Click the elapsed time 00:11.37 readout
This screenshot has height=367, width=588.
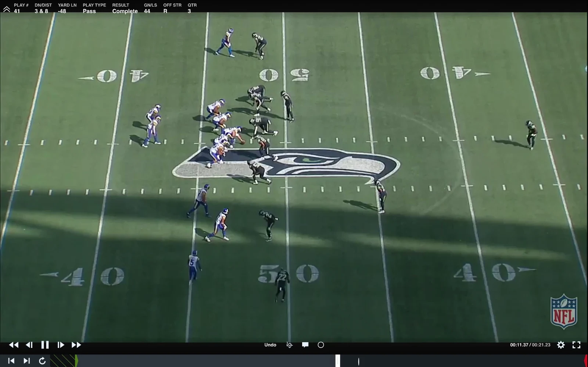click(x=519, y=345)
